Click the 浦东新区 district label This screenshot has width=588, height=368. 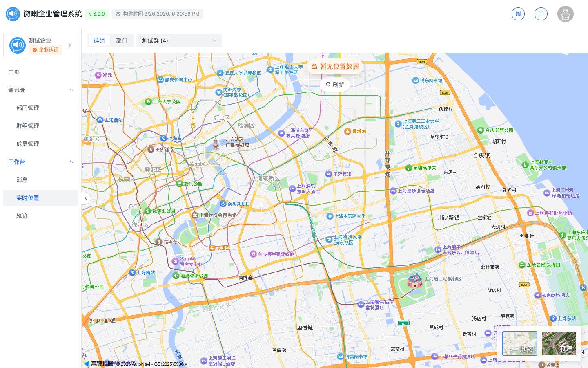click(x=268, y=178)
